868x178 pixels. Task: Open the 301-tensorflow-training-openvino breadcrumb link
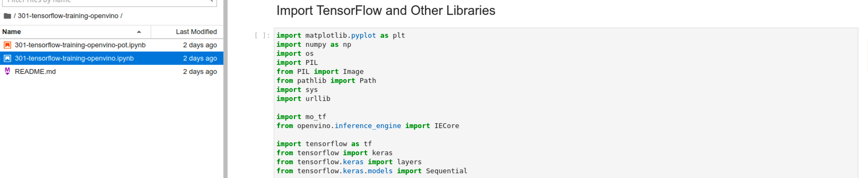68,16
